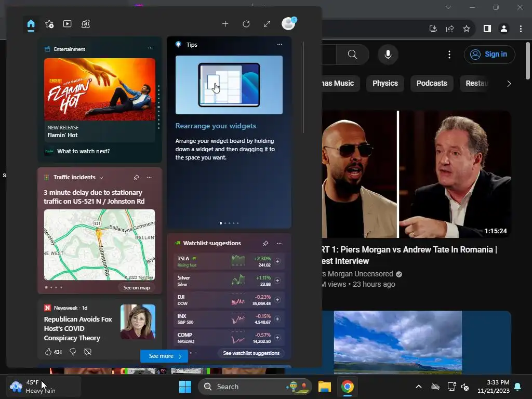The height and width of the screenshot is (399, 532).
Task: Add INX to watchlist
Action: click(x=277, y=319)
